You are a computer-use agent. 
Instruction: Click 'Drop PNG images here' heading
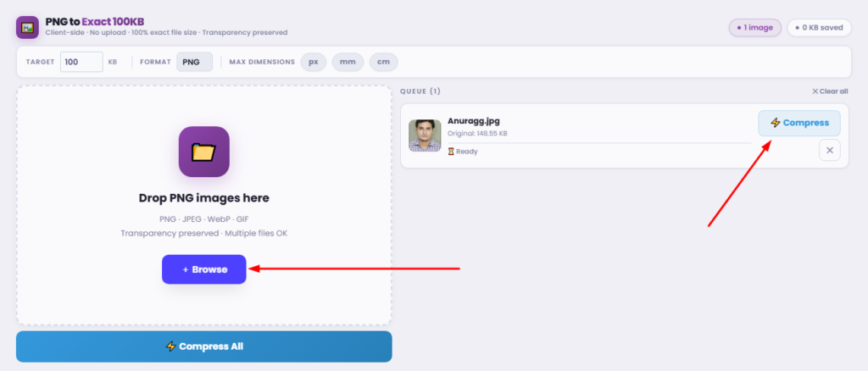pyautogui.click(x=203, y=198)
